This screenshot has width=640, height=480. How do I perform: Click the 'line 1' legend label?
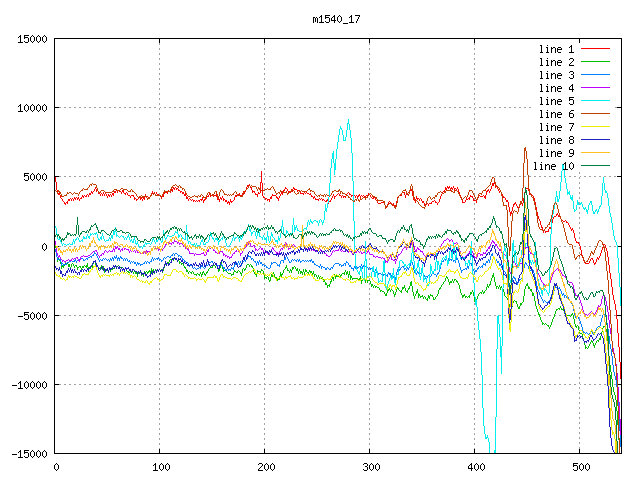point(556,49)
